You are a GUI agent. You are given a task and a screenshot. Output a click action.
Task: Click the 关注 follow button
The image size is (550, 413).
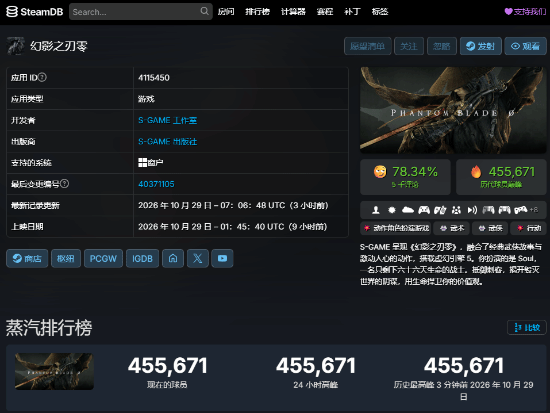point(409,46)
